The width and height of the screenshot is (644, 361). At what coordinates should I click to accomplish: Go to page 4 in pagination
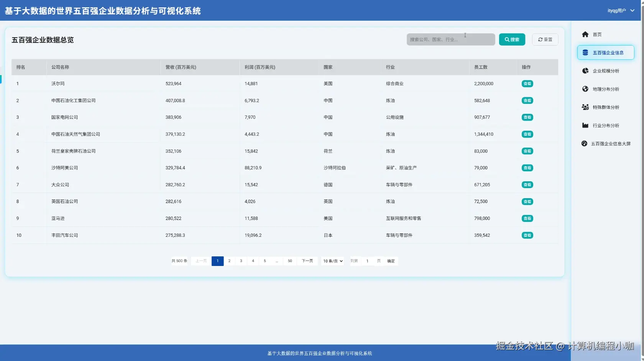click(x=253, y=261)
